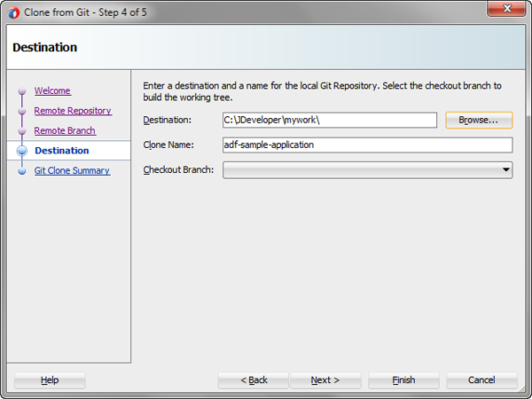532x399 pixels.
Task: Click into the Clone Name field
Action: tap(367, 145)
